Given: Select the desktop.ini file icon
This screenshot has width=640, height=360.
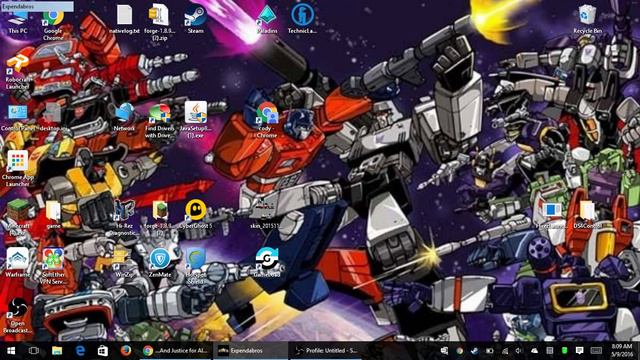Looking at the screenshot, I should (x=53, y=118).
